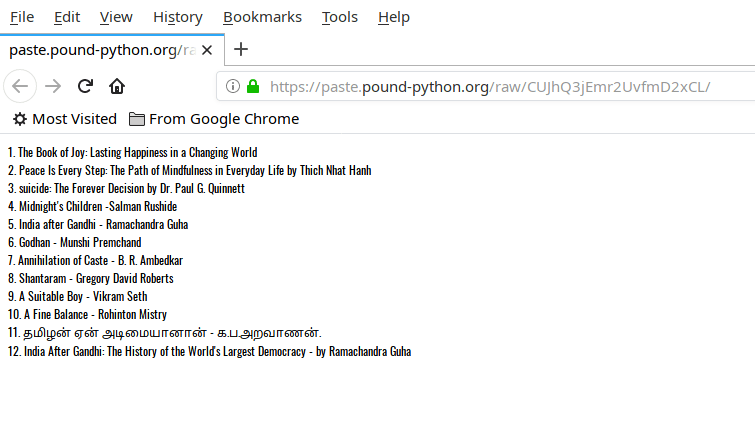Open the File menu

click(x=21, y=17)
